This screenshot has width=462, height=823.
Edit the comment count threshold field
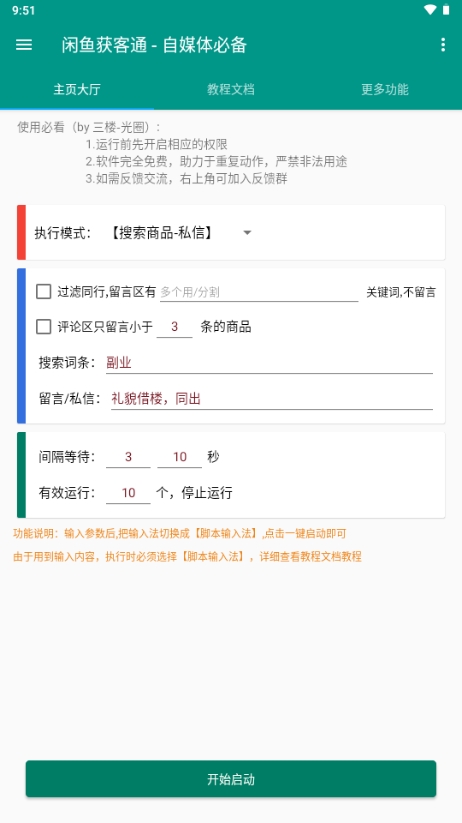click(174, 327)
